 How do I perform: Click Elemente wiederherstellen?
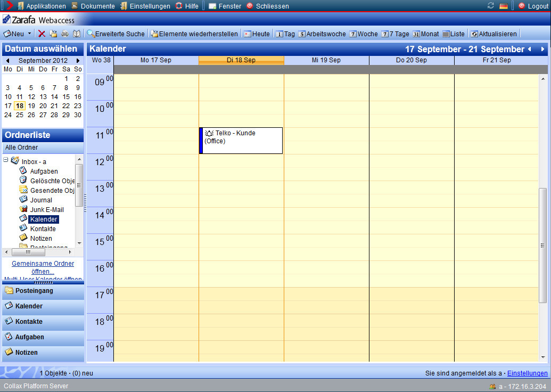pos(194,34)
